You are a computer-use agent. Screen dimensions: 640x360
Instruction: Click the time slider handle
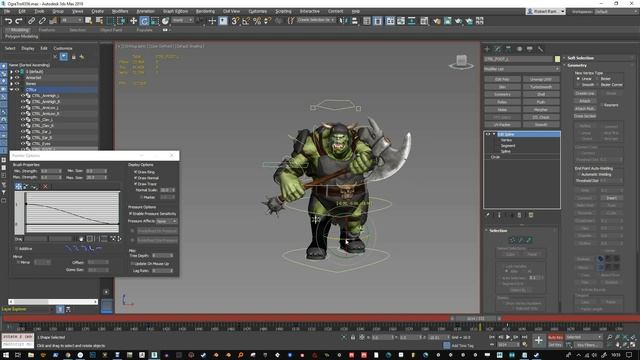476,318
